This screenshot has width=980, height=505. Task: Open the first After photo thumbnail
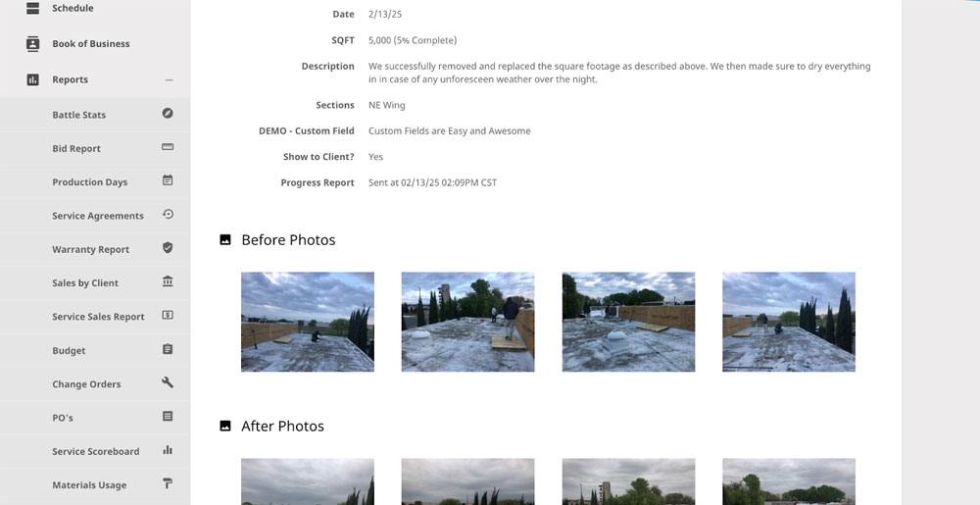tap(308, 481)
